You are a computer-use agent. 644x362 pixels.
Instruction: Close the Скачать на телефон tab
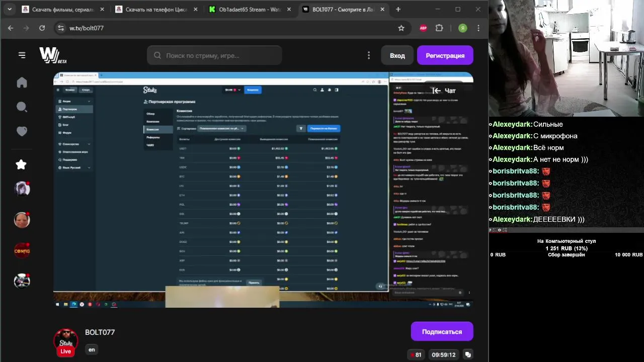click(x=196, y=9)
